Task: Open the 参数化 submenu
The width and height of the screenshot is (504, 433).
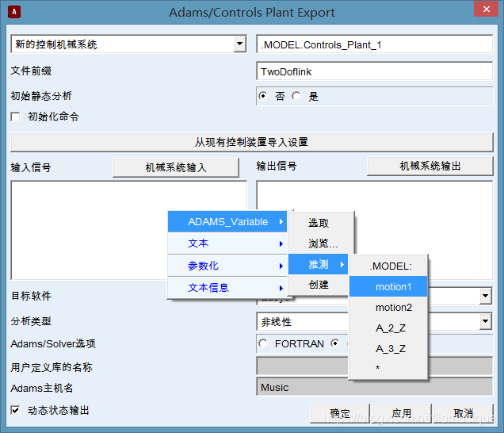Action: pyautogui.click(x=227, y=266)
